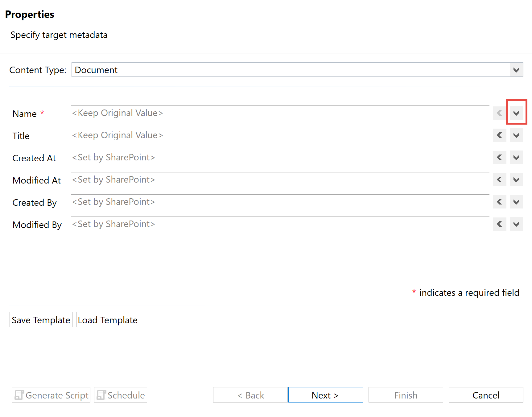Open the Content Type dropdown
Screen dimensions: 532x417
click(516, 70)
